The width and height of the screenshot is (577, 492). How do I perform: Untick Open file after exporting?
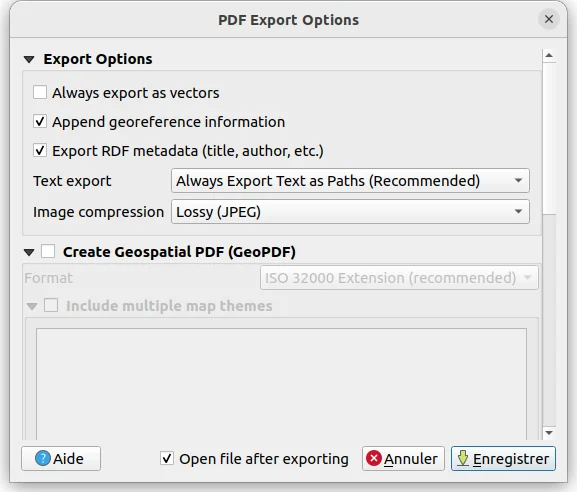coord(167,459)
